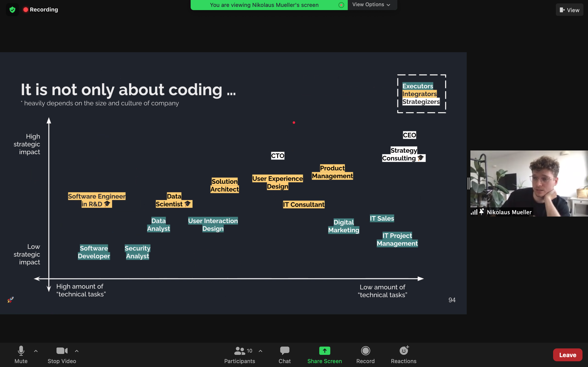Click the screen share notification banner
This screenshot has height=367, width=588.
(x=264, y=5)
